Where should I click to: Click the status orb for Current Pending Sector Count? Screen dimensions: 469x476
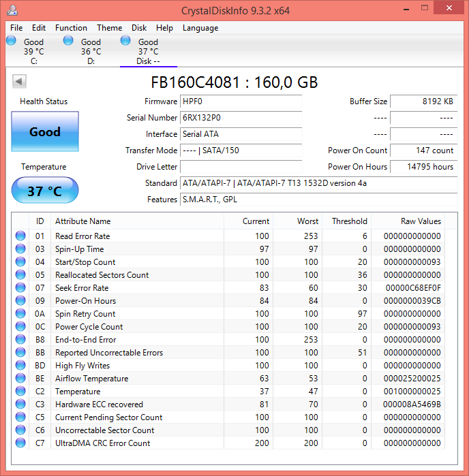point(20,417)
